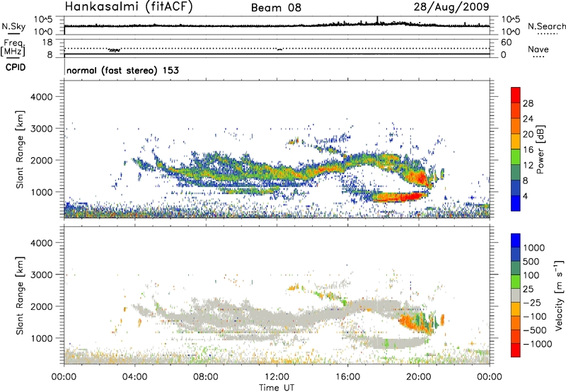Viewport: 566px width, 392px height.
Task: Click the 'CPID' label
Action: point(16,67)
